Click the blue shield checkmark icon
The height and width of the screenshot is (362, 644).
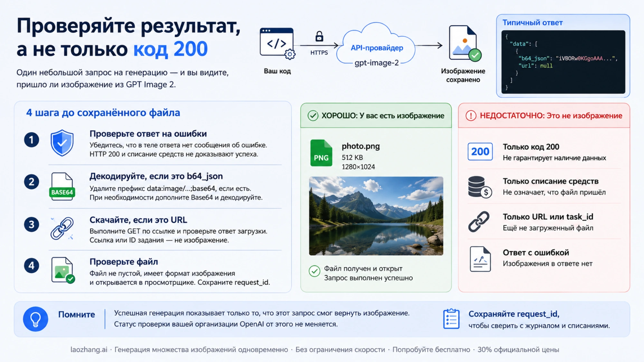pyautogui.click(x=62, y=143)
